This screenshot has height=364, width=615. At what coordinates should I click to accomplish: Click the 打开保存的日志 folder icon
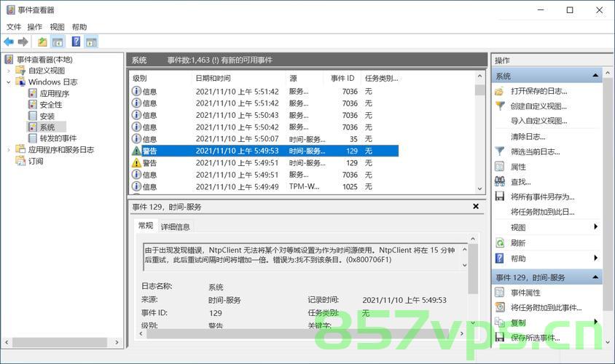[x=499, y=91]
